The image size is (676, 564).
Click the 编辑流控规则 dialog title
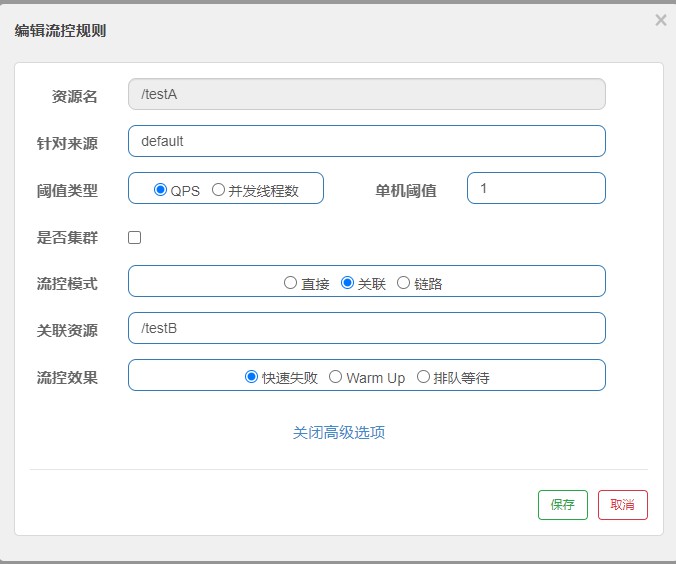[60, 31]
